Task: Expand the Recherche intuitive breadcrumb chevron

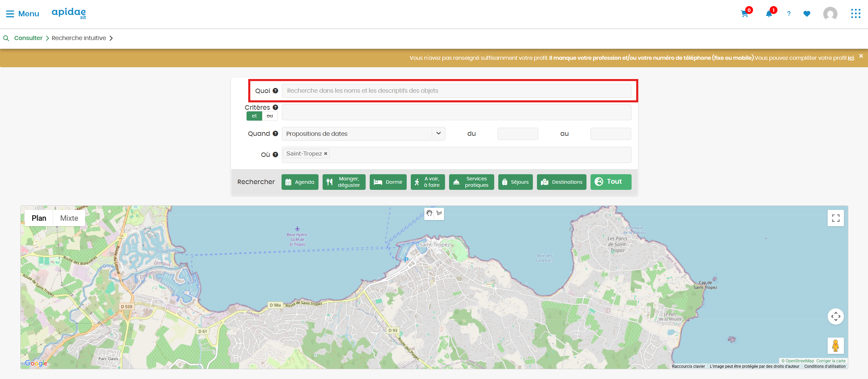Action: point(111,38)
